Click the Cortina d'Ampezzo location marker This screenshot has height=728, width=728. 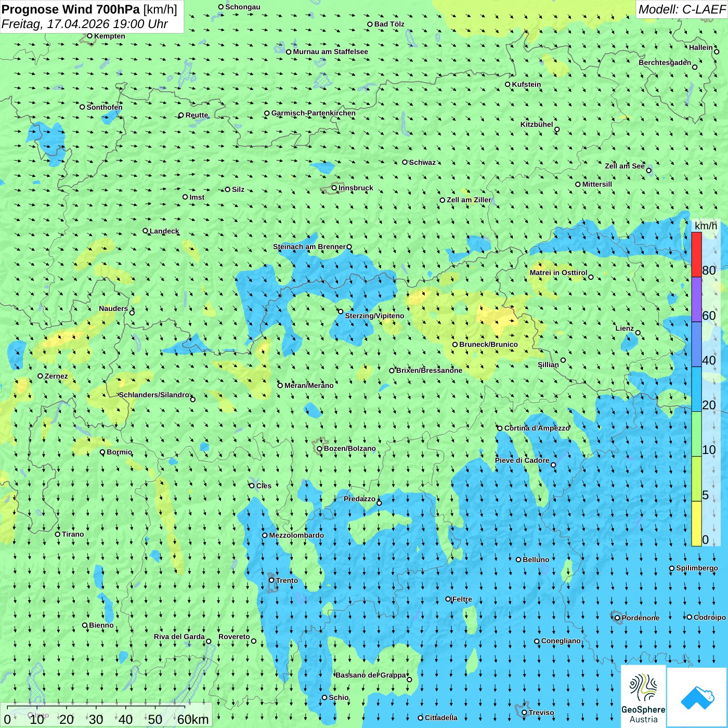pyautogui.click(x=500, y=428)
